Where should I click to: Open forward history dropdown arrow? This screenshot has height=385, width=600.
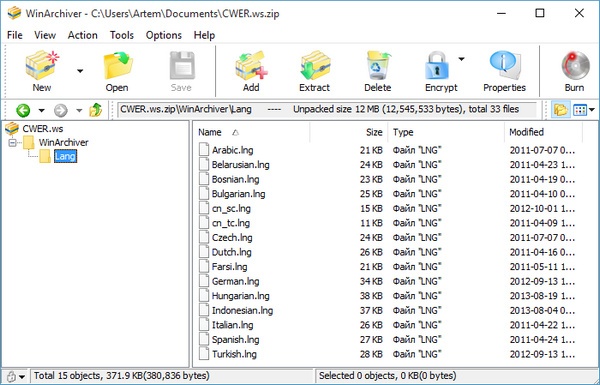(x=79, y=111)
